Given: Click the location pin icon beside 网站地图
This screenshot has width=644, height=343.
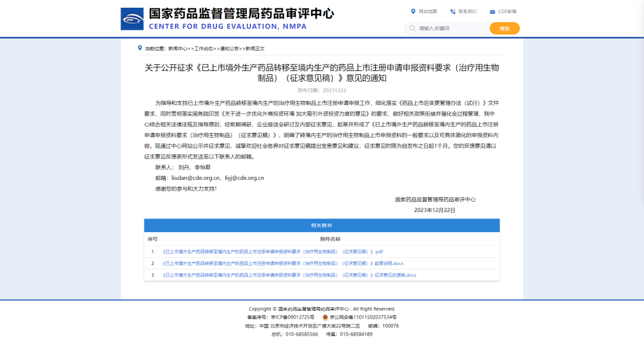Looking at the screenshot, I should coord(413,11).
